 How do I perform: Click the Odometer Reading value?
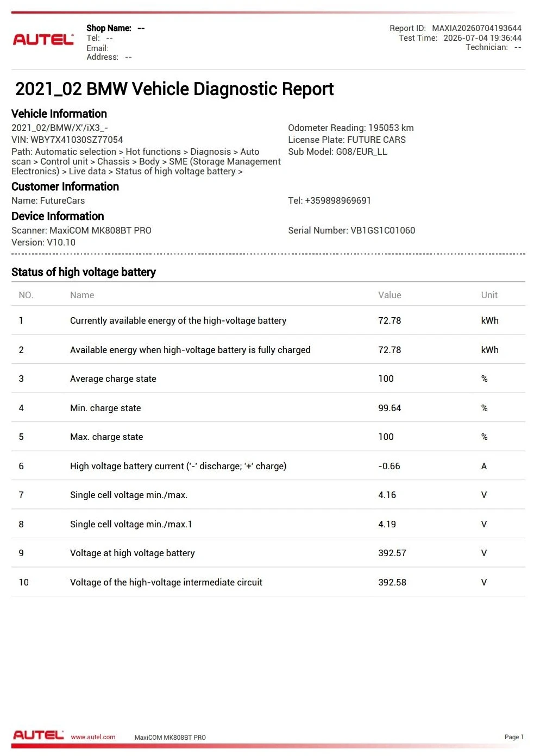click(391, 128)
